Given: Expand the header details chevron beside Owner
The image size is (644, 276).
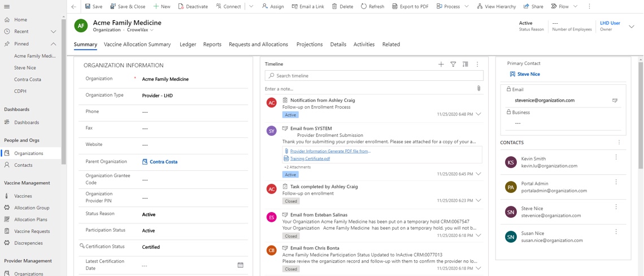Looking at the screenshot, I should 632,27.
